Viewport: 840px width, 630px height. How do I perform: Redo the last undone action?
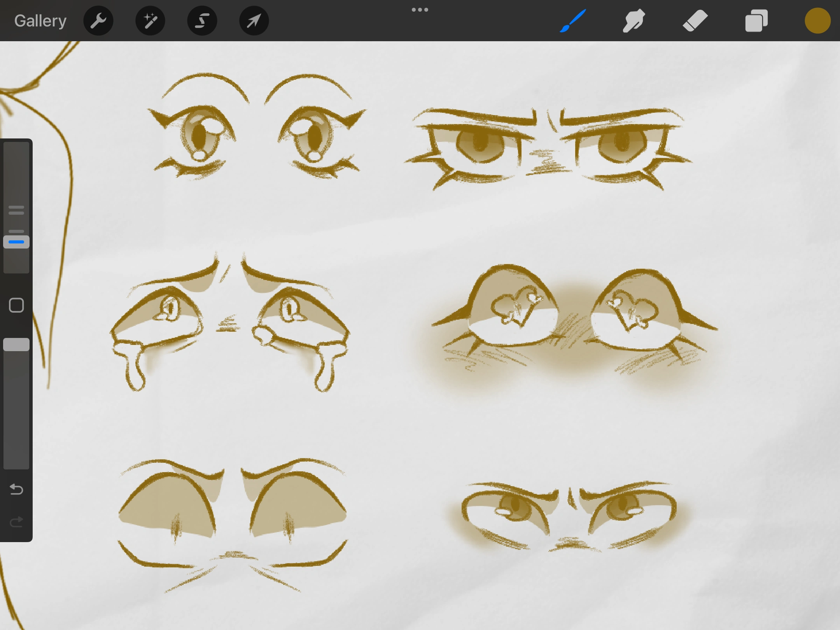[x=16, y=522]
